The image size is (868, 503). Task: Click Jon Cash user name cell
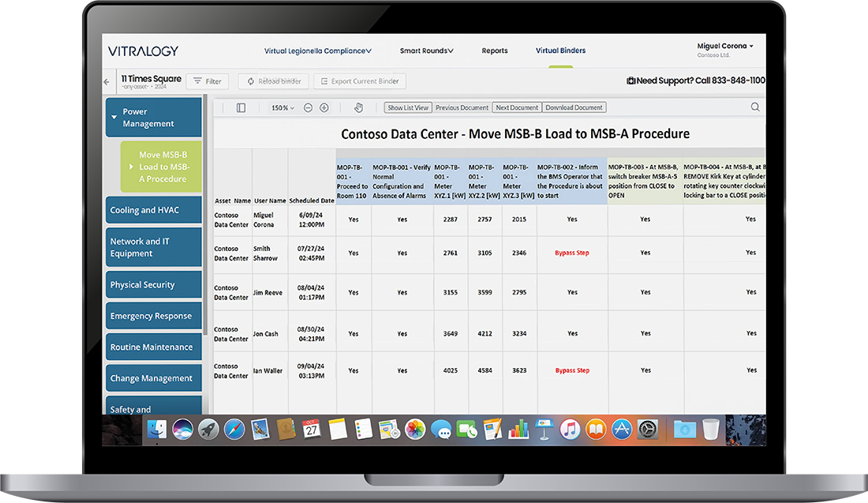click(x=266, y=334)
